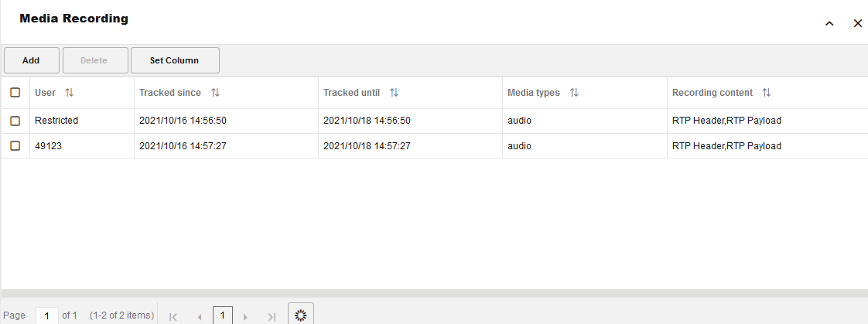Viewport: 868px width, 324px height.
Task: Sort by Tracked until column arrows
Action: (x=394, y=93)
